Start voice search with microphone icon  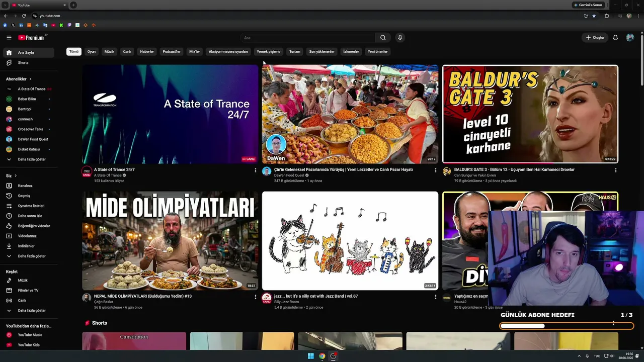(400, 38)
